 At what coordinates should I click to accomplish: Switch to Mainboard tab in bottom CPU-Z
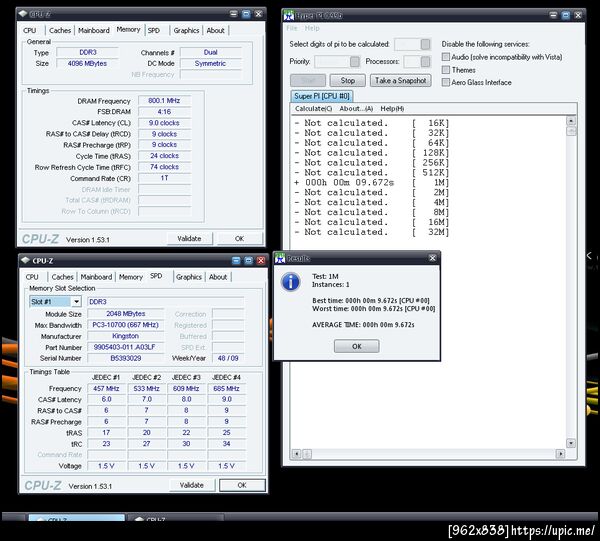(96, 277)
